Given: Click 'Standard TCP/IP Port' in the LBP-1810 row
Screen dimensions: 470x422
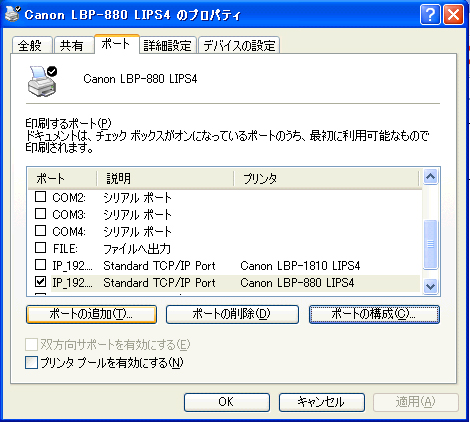Looking at the screenshot, I should click(x=159, y=266).
